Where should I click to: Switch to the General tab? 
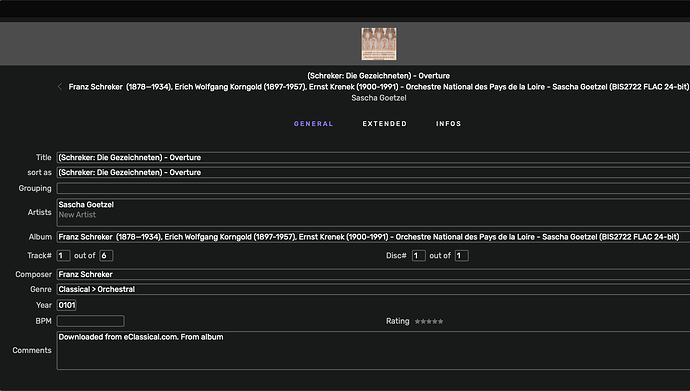(x=313, y=124)
